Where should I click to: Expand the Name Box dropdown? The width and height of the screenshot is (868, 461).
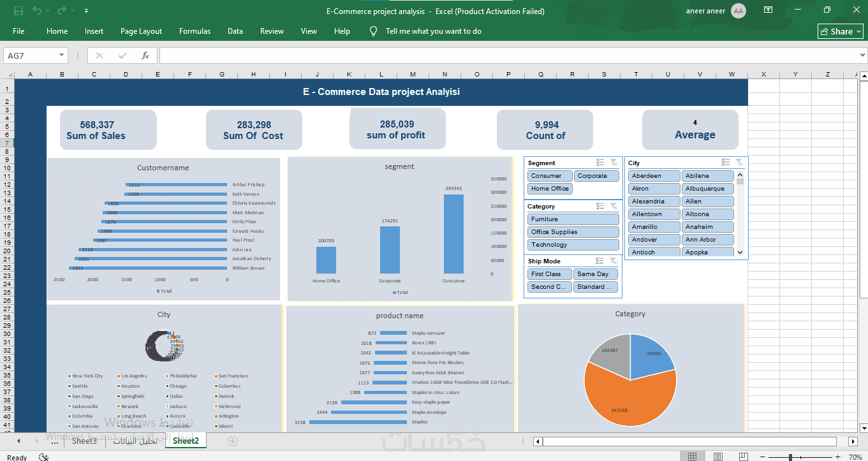tap(62, 55)
